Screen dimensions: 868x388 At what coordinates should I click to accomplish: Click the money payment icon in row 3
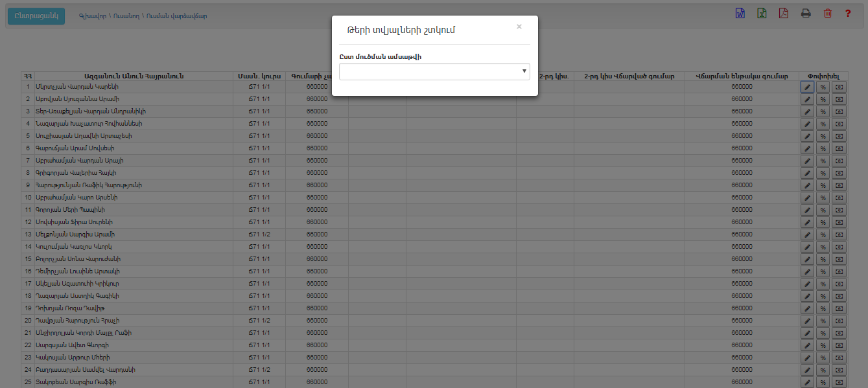[x=839, y=111]
